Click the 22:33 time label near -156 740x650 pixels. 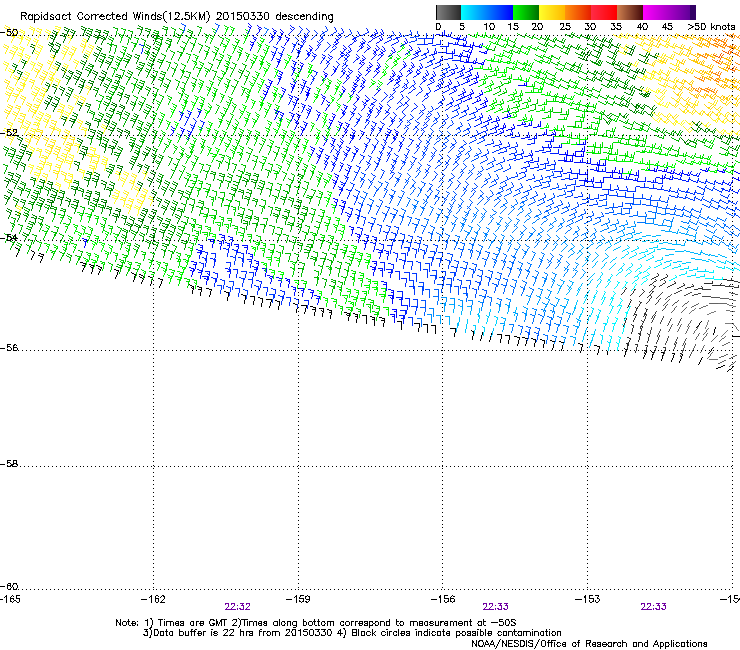(x=496, y=607)
